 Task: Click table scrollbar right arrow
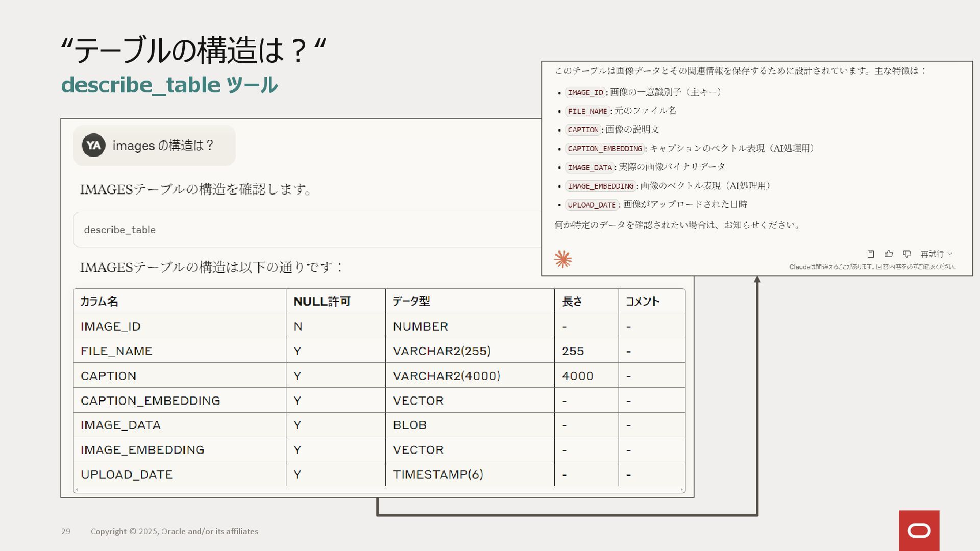(681, 490)
